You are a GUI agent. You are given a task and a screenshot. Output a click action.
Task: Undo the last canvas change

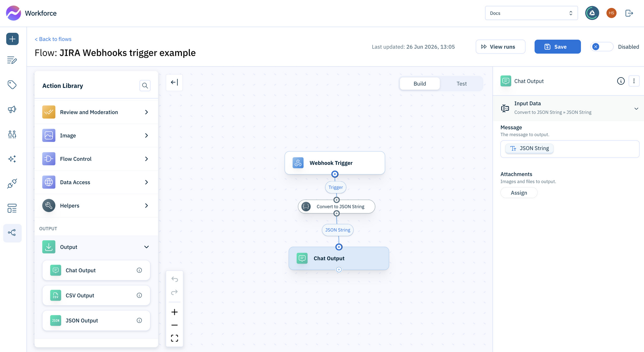174,279
